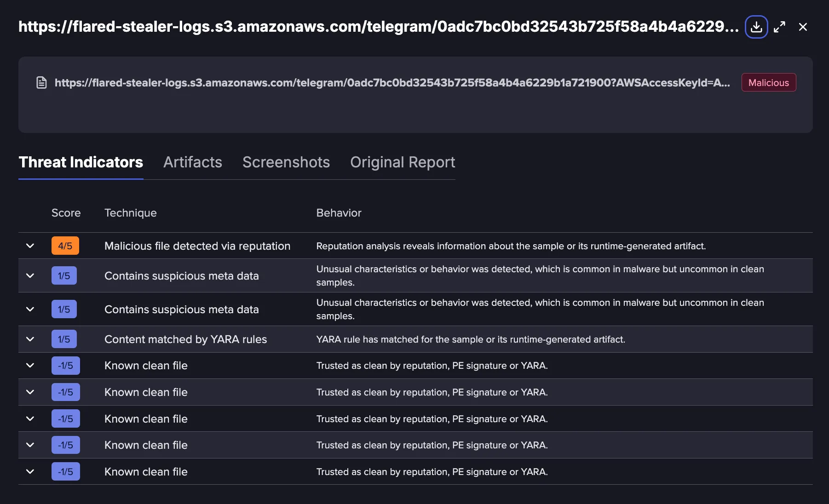Image resolution: width=829 pixels, height=504 pixels.
Task: Open the Original Report tab
Action: coord(403,162)
